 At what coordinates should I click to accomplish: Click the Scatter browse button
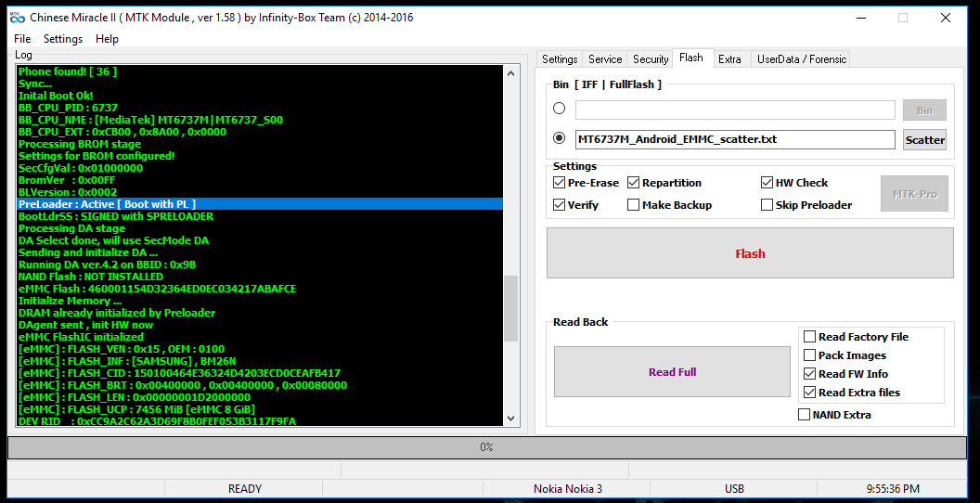tap(924, 140)
